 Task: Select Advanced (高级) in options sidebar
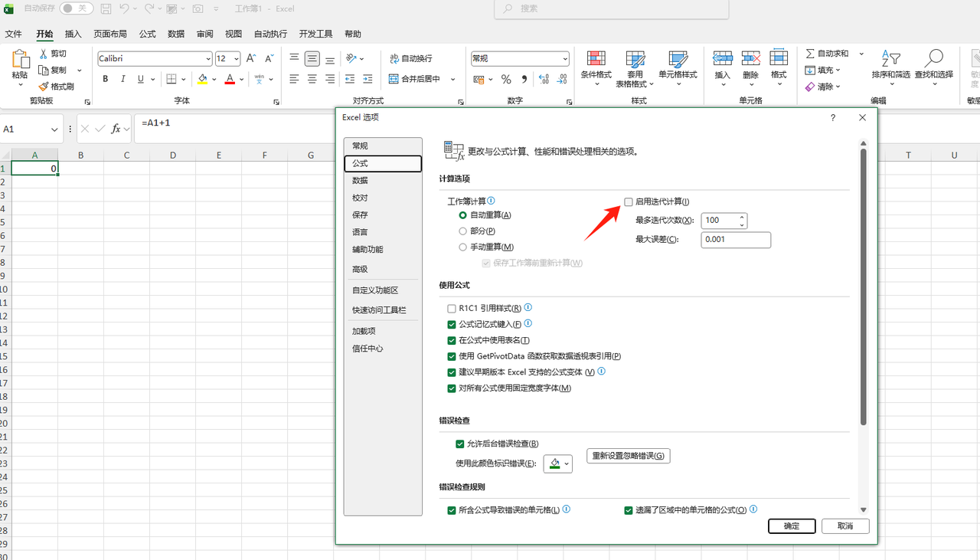click(x=383, y=269)
